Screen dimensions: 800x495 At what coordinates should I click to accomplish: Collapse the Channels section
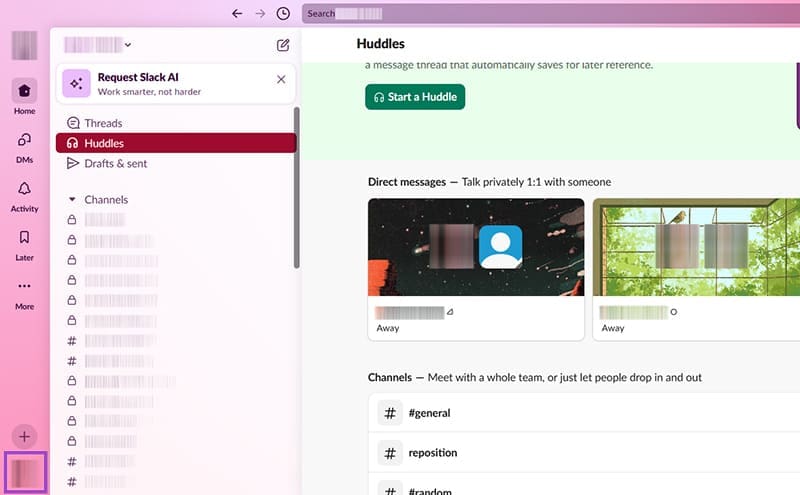72,200
